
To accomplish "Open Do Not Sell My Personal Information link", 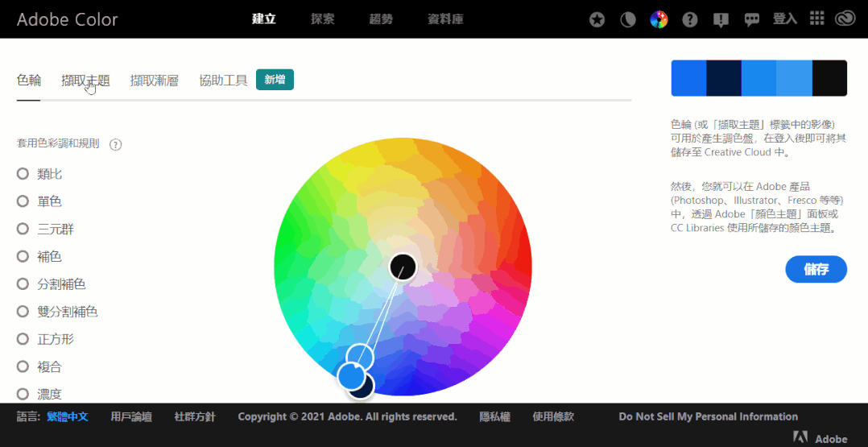I will coord(709,416).
